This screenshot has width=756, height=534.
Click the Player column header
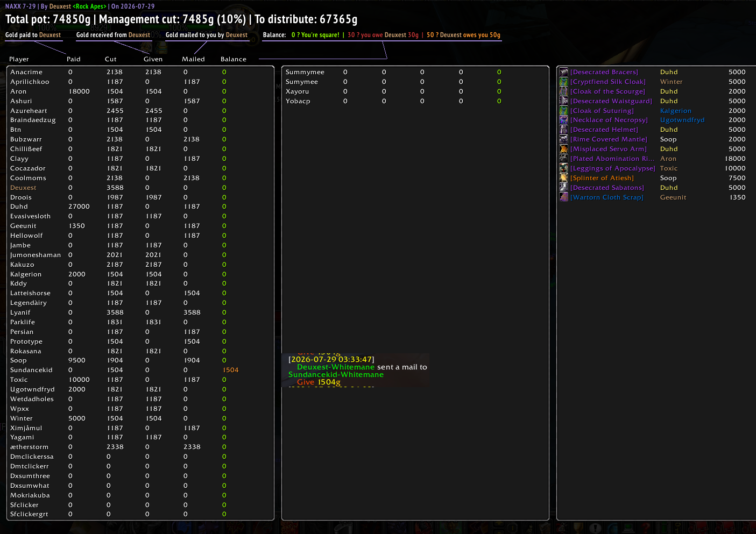19,59
